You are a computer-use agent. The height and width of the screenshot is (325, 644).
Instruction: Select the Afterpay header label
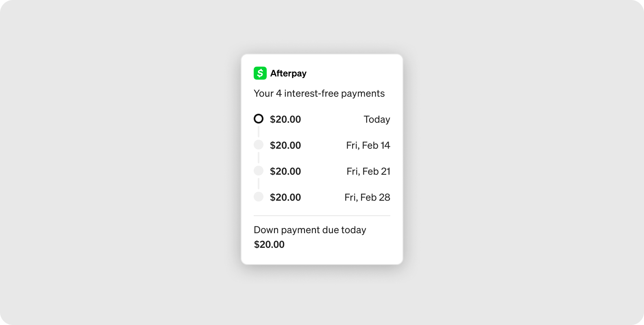[x=289, y=73]
